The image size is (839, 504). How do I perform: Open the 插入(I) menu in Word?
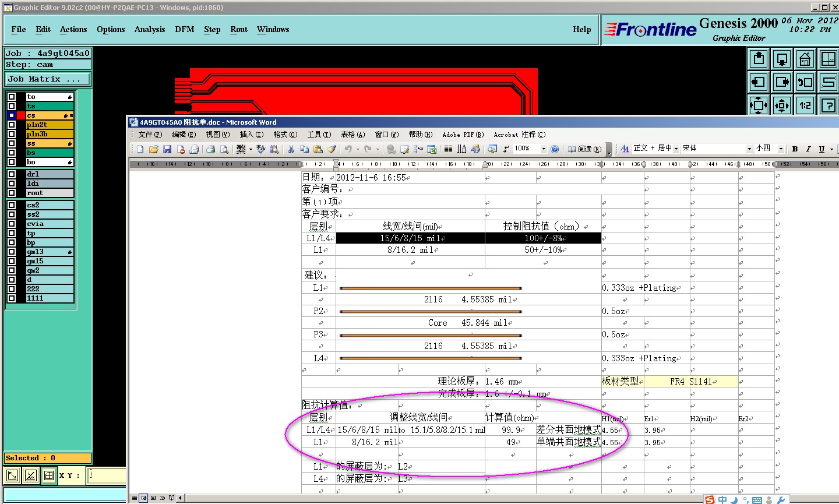click(x=252, y=135)
